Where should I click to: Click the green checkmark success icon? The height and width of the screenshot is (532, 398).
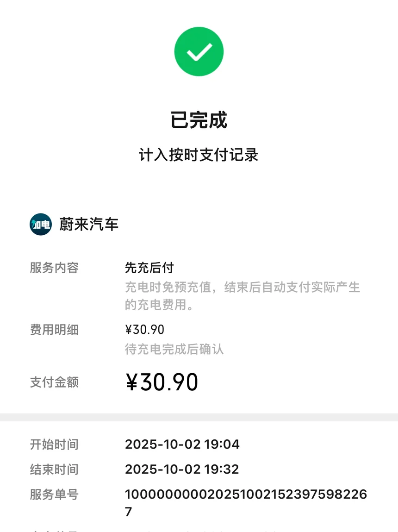[x=199, y=51]
